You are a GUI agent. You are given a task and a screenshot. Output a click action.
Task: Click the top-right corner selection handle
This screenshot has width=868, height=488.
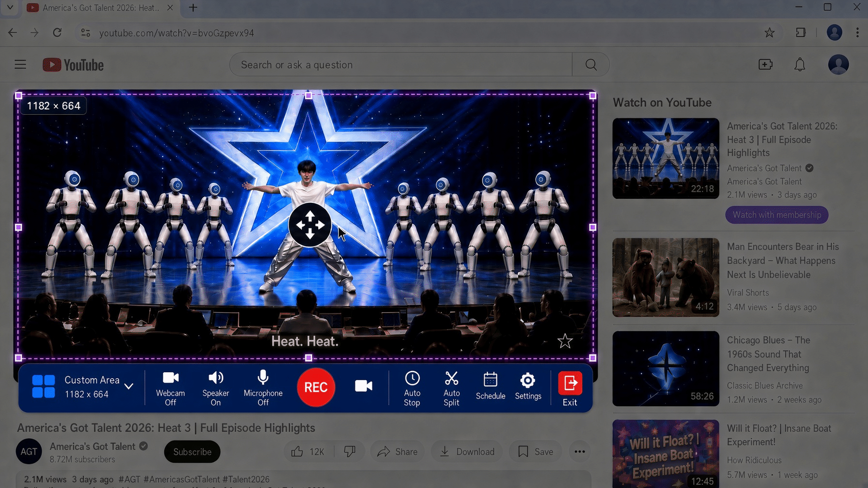pos(593,96)
